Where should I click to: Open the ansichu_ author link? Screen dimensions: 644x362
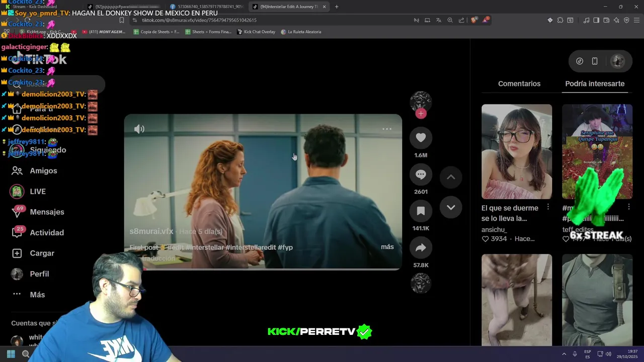[x=494, y=229]
